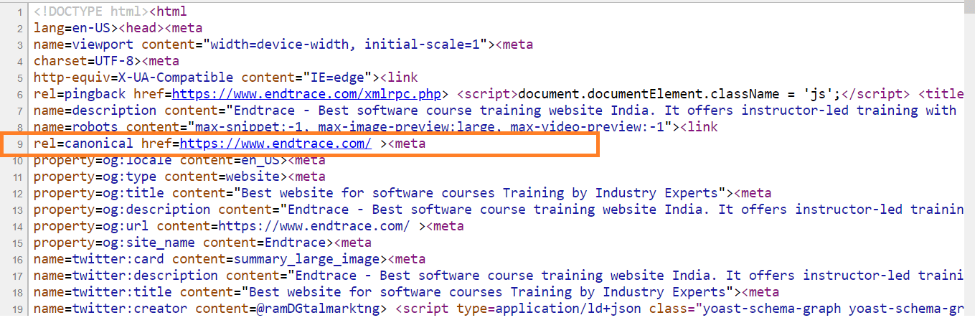Click 'name=twitter:description' text on line 17
The width and height of the screenshot is (980, 333).
(x=126, y=276)
